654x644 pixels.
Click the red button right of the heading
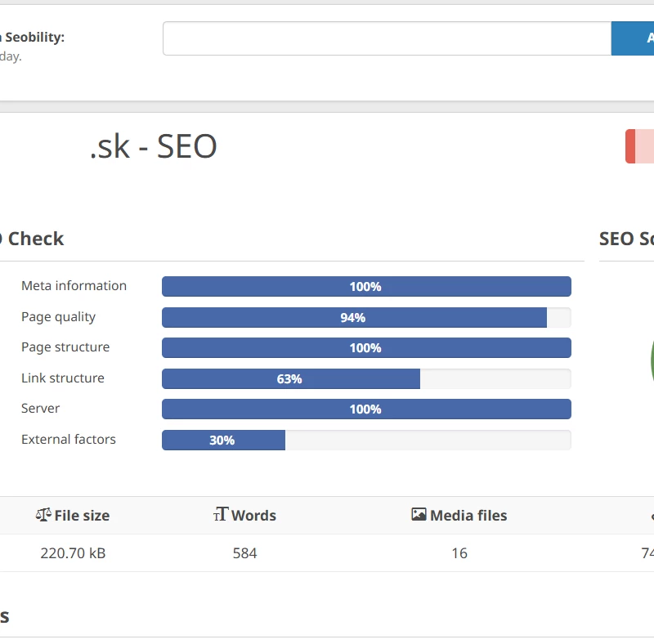point(639,146)
